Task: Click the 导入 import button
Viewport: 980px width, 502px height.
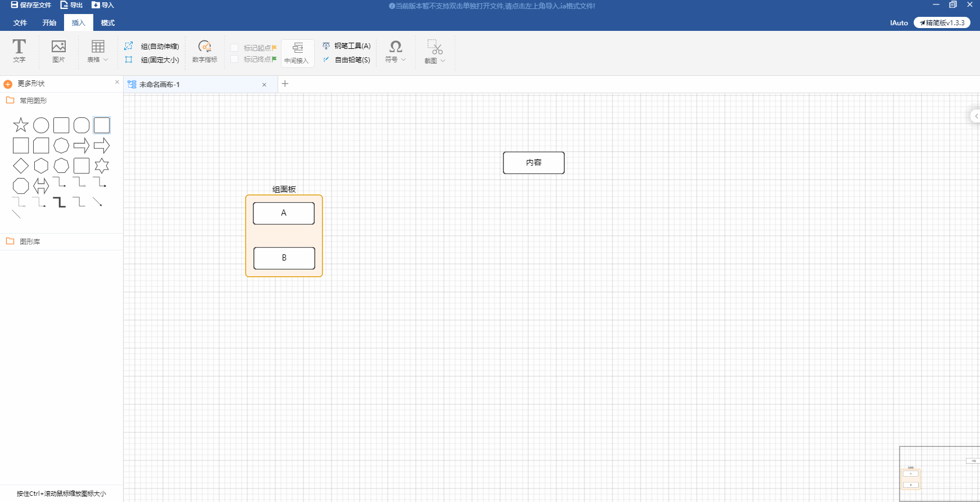Action: click(x=103, y=5)
